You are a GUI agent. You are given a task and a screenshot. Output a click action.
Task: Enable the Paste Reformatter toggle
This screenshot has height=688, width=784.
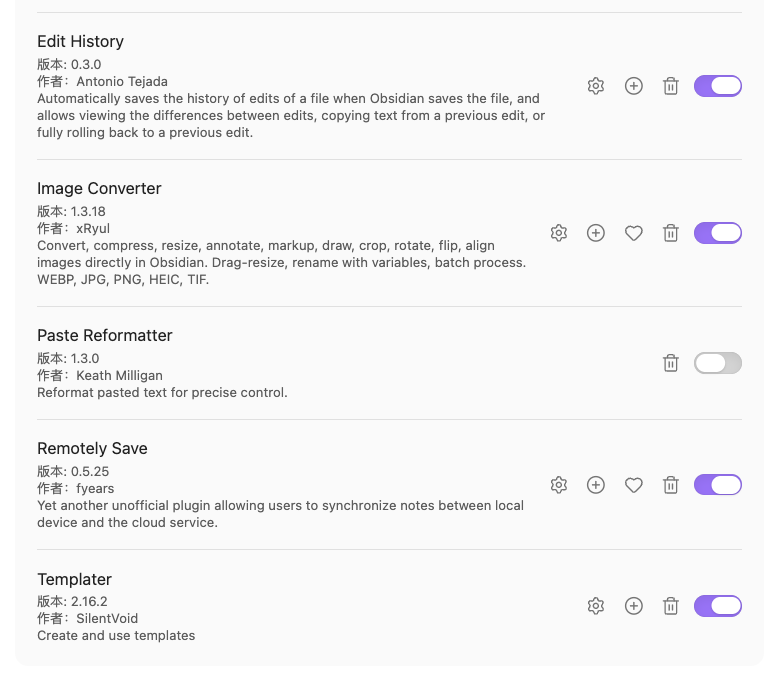point(718,363)
